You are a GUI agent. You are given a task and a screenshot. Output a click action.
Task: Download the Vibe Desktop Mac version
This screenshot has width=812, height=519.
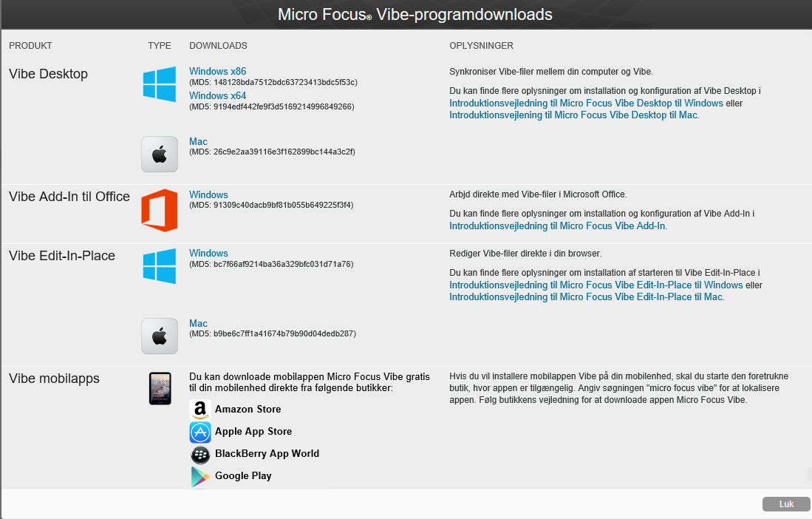click(198, 142)
